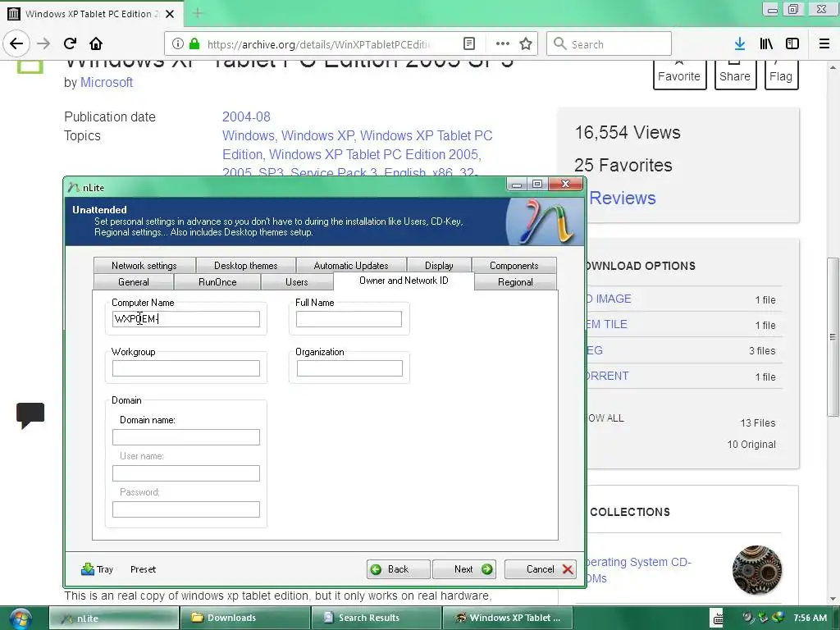Viewport: 840px width, 630px height.
Task: Click the nLite title bar logo icon
Action: 74,188
